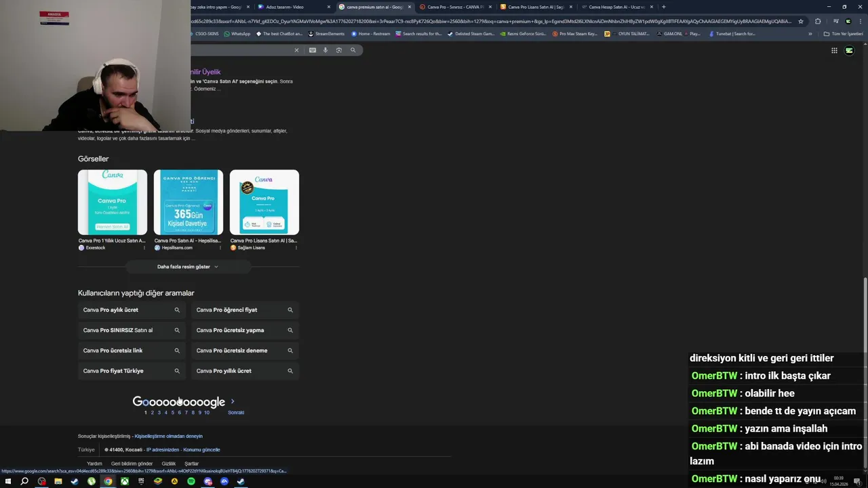The height and width of the screenshot is (488, 868).
Task: Open the WhatsApp bookmark
Action: coord(237,34)
